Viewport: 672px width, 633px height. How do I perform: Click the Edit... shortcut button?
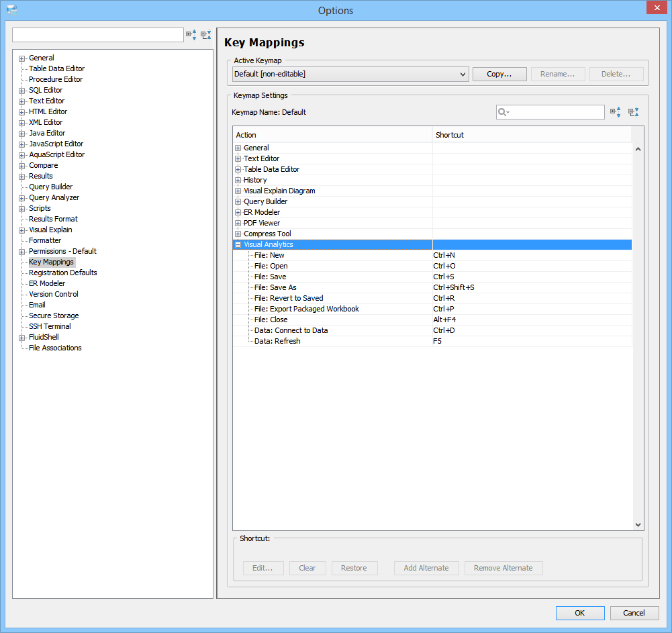(x=262, y=568)
